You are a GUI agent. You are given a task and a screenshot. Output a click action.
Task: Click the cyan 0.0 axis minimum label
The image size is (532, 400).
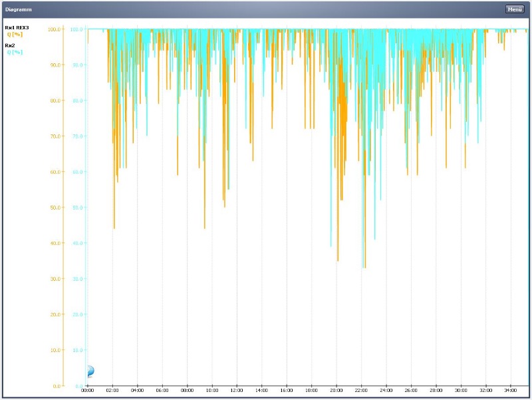pyautogui.click(x=78, y=386)
